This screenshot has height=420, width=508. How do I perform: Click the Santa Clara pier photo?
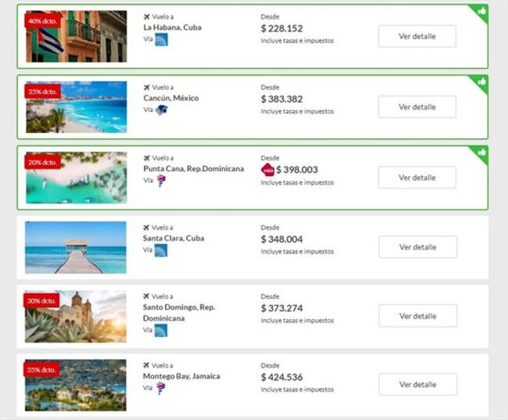tap(76, 247)
